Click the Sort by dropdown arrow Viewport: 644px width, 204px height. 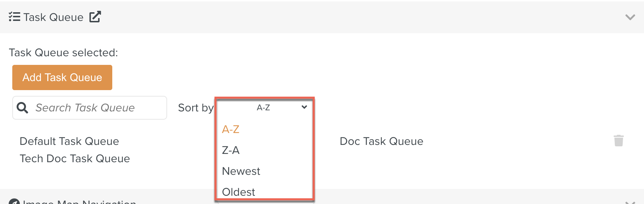point(304,107)
